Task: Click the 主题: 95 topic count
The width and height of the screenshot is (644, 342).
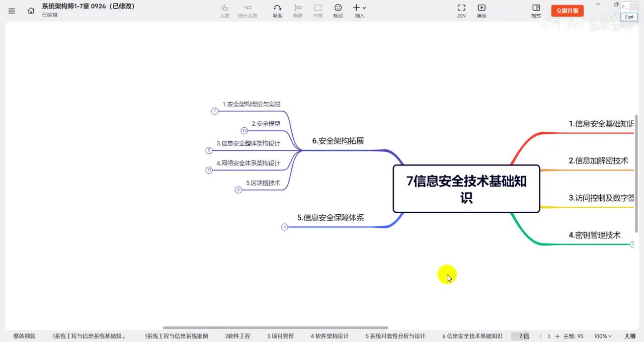Action: click(574, 336)
